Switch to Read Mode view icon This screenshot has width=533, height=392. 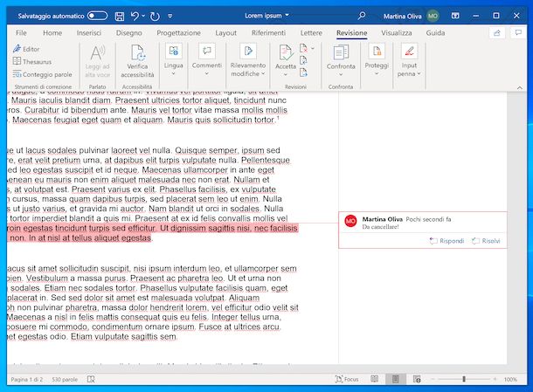pos(374,379)
